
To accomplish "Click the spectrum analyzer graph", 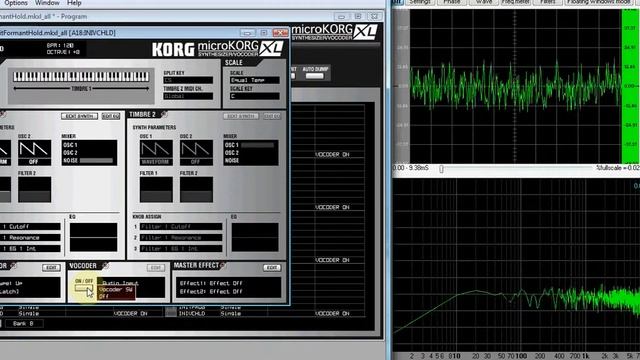I will click(516, 265).
